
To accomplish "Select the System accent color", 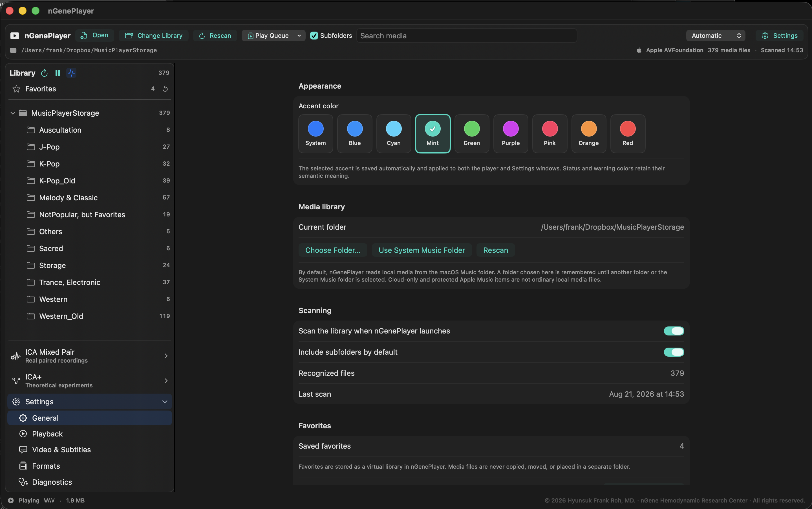I will [315, 134].
